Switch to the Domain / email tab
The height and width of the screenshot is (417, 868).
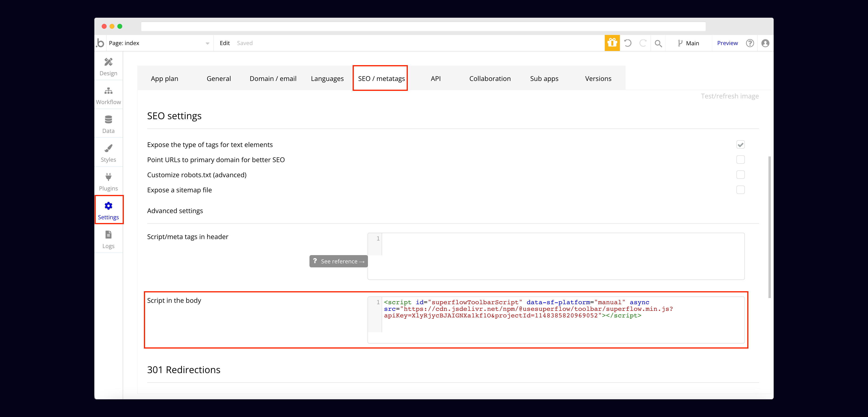point(273,79)
